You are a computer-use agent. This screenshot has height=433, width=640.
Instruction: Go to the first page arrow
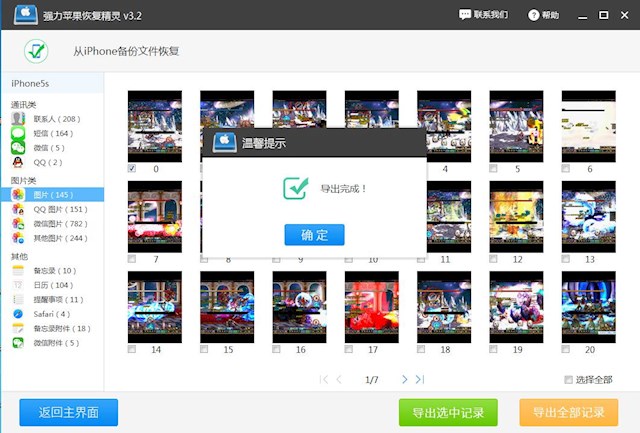[324, 380]
